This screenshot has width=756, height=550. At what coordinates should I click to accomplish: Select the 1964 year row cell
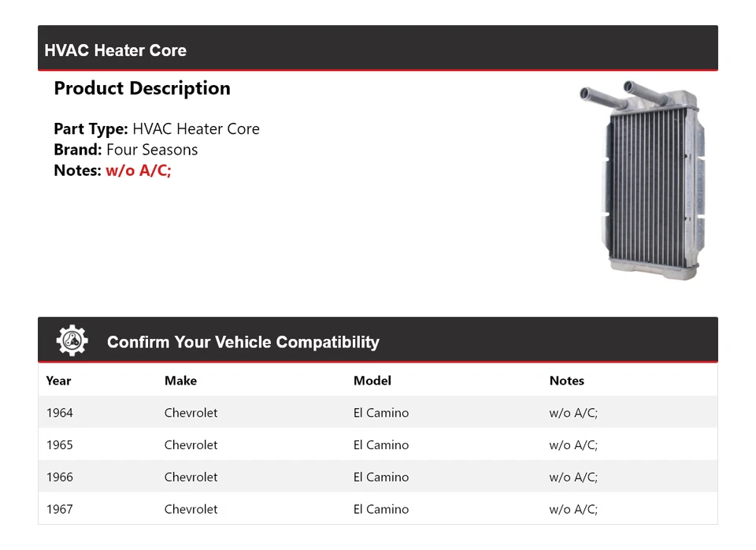pyautogui.click(x=59, y=413)
